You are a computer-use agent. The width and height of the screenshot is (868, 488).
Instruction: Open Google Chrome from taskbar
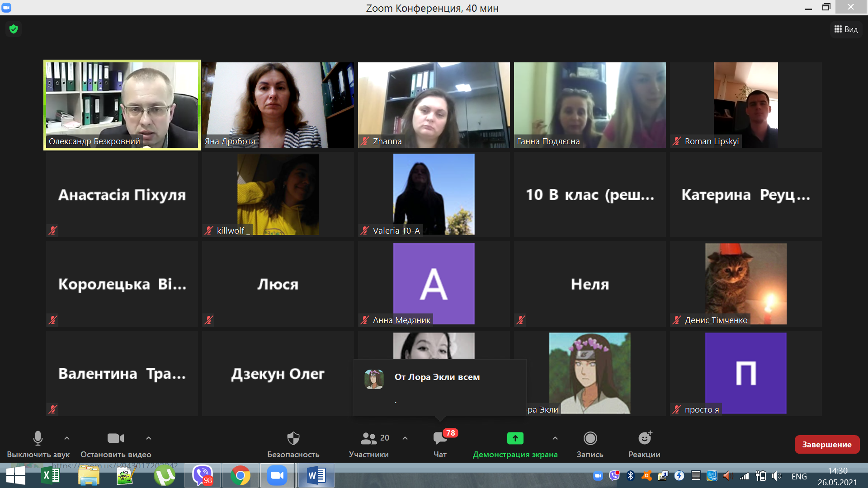coord(241,475)
